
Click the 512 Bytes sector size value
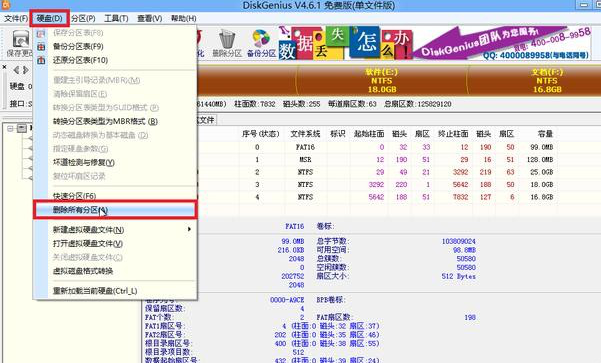tap(458, 276)
